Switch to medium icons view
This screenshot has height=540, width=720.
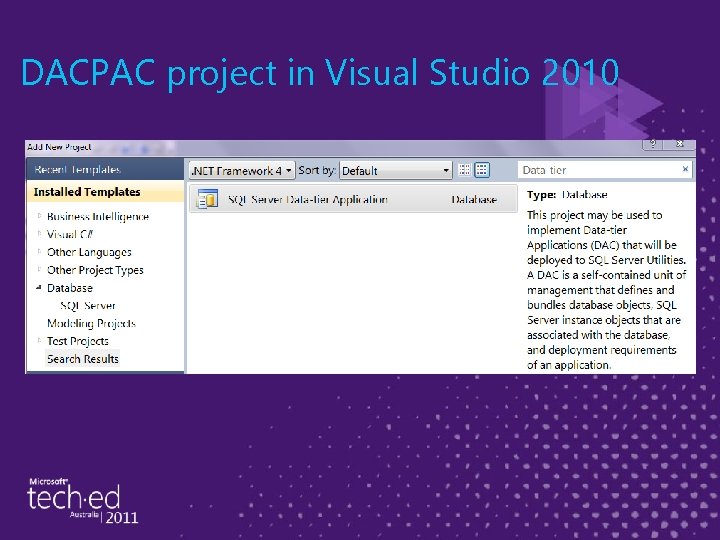point(482,170)
